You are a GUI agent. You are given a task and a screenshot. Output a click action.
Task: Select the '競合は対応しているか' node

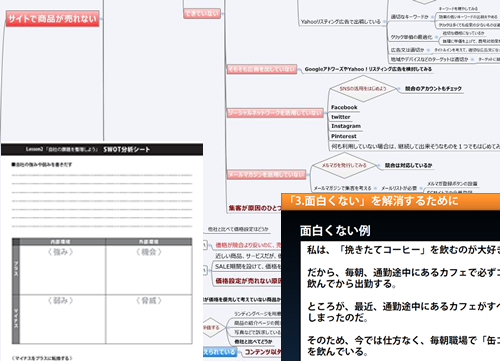click(x=409, y=165)
